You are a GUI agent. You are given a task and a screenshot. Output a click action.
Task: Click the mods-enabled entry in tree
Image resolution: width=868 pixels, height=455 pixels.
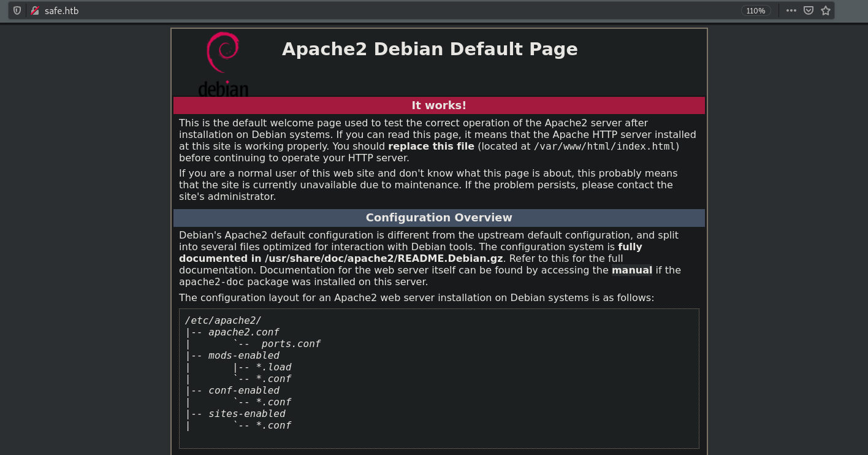243,356
